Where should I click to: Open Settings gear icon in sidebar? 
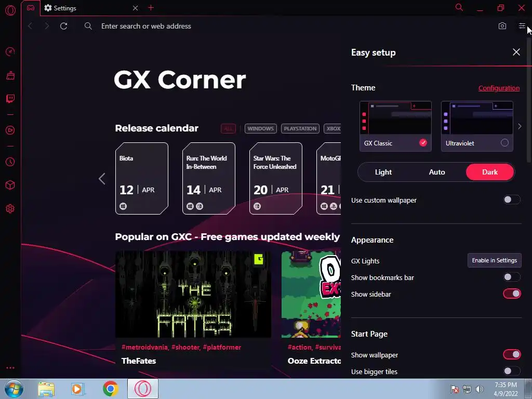tap(10, 209)
